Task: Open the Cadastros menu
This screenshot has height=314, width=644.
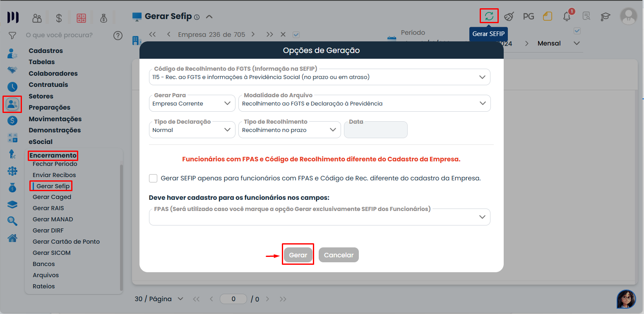Action: pos(46,51)
